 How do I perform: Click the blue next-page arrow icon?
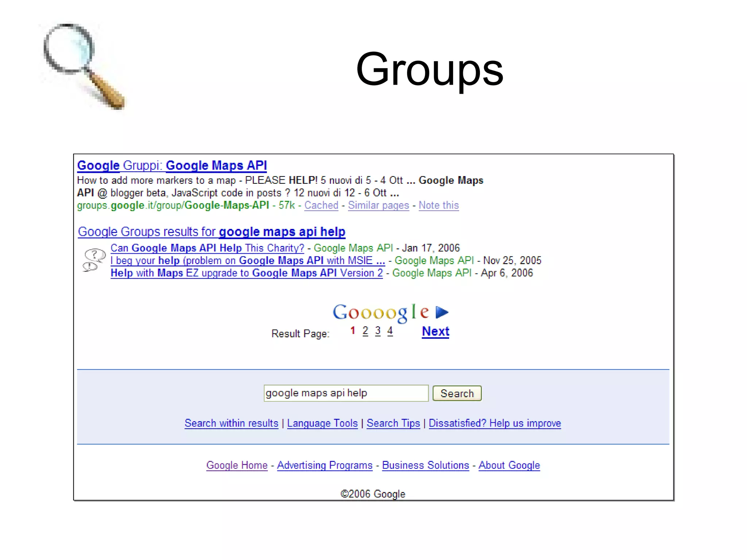coord(442,312)
